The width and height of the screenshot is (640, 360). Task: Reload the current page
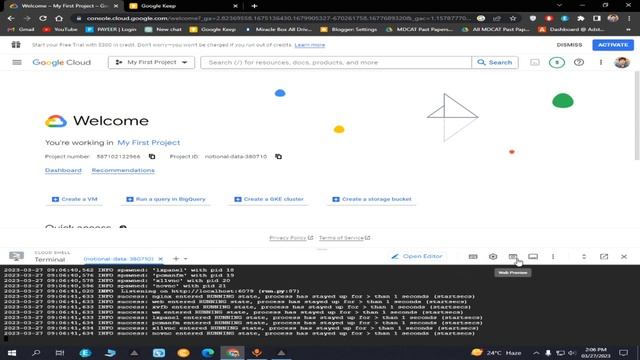(43, 18)
